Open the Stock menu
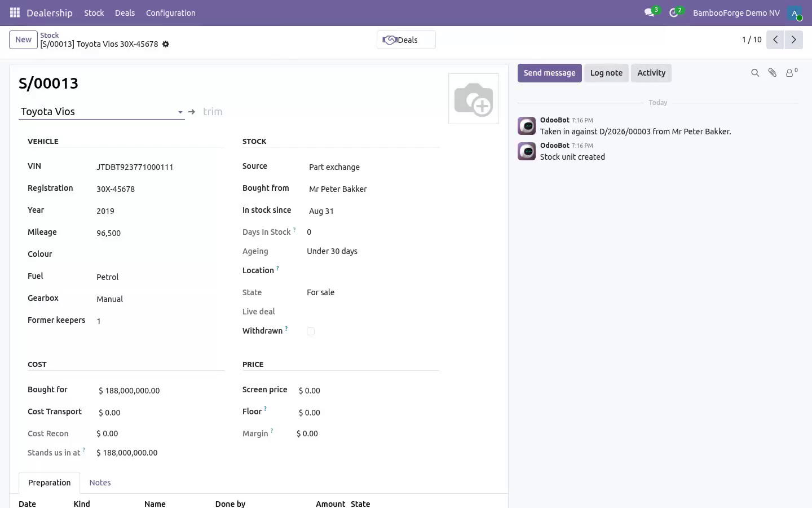 tap(94, 13)
